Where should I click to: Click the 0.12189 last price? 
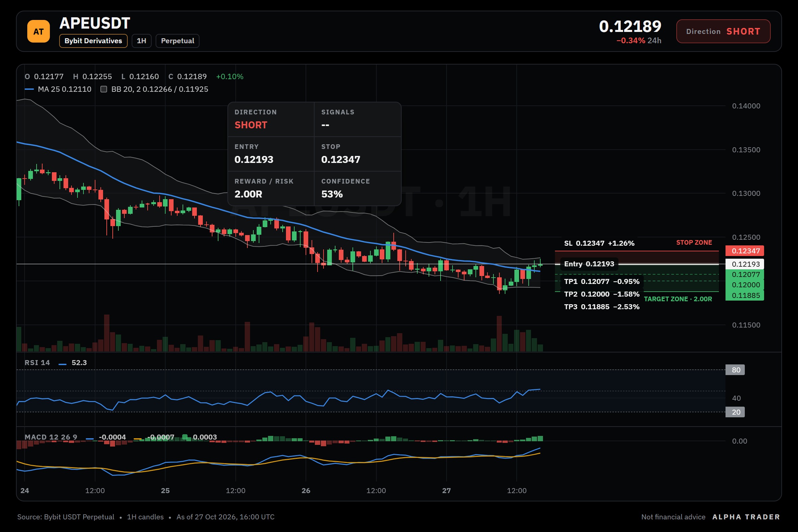point(630,27)
